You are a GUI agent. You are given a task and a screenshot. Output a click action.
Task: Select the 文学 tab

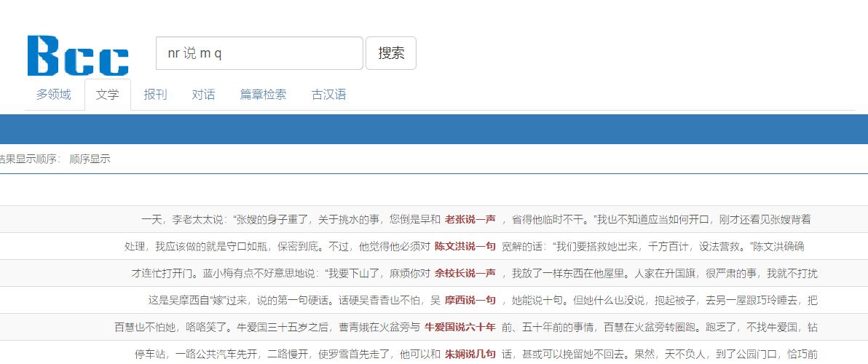(108, 95)
